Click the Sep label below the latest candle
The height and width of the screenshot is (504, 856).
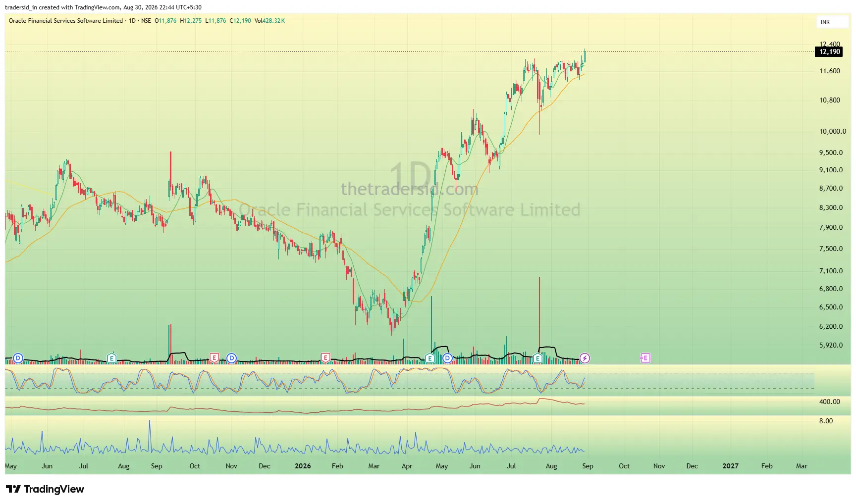(x=588, y=466)
